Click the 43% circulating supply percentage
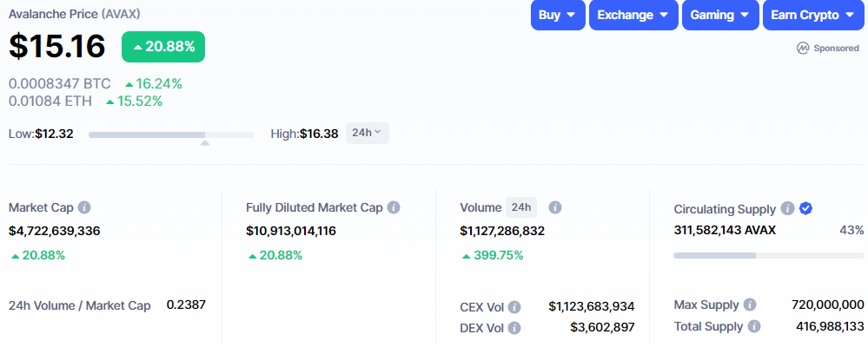 tap(851, 230)
